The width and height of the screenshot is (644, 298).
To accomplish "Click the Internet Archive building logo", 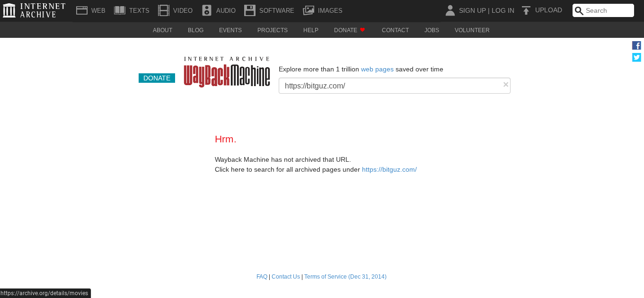I will pyautogui.click(x=9, y=10).
